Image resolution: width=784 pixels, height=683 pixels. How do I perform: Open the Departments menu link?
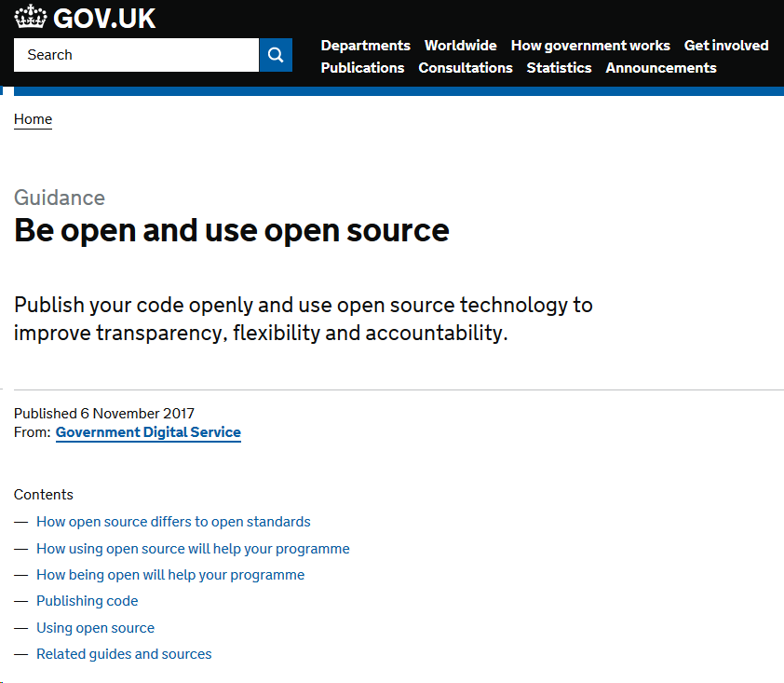[366, 46]
